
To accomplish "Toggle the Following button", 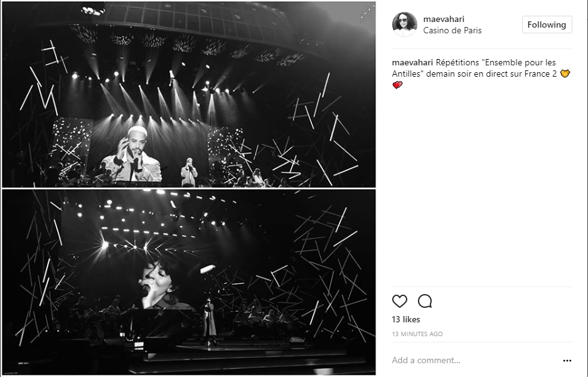I will (x=547, y=25).
